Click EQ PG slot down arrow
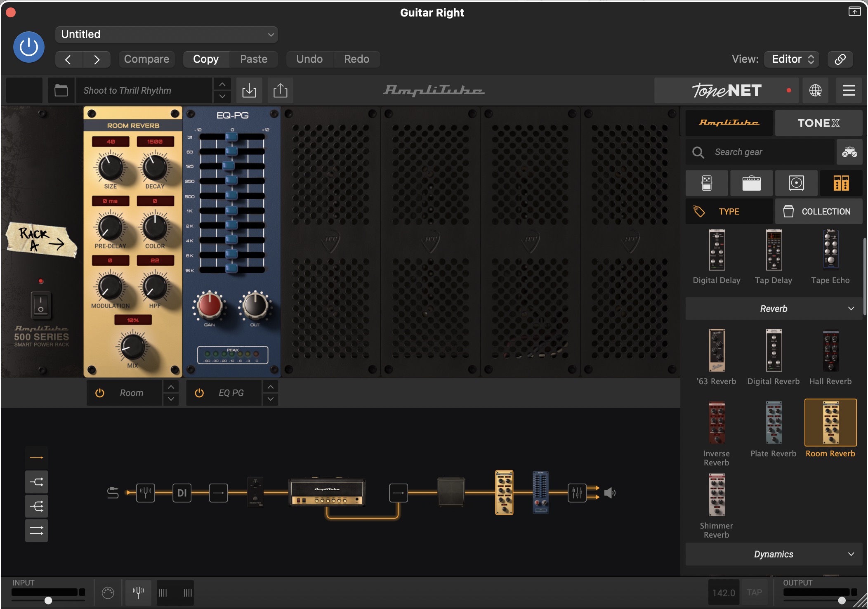This screenshot has height=609, width=868. (x=270, y=399)
